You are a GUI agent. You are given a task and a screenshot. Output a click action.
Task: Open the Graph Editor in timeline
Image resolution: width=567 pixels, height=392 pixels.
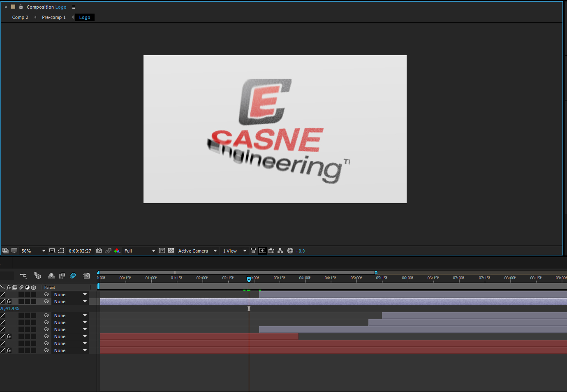[x=86, y=276]
